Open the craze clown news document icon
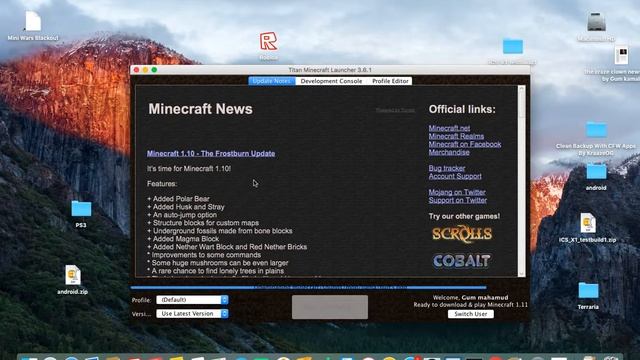Image resolution: width=640 pixels, height=360 pixels. tap(621, 55)
